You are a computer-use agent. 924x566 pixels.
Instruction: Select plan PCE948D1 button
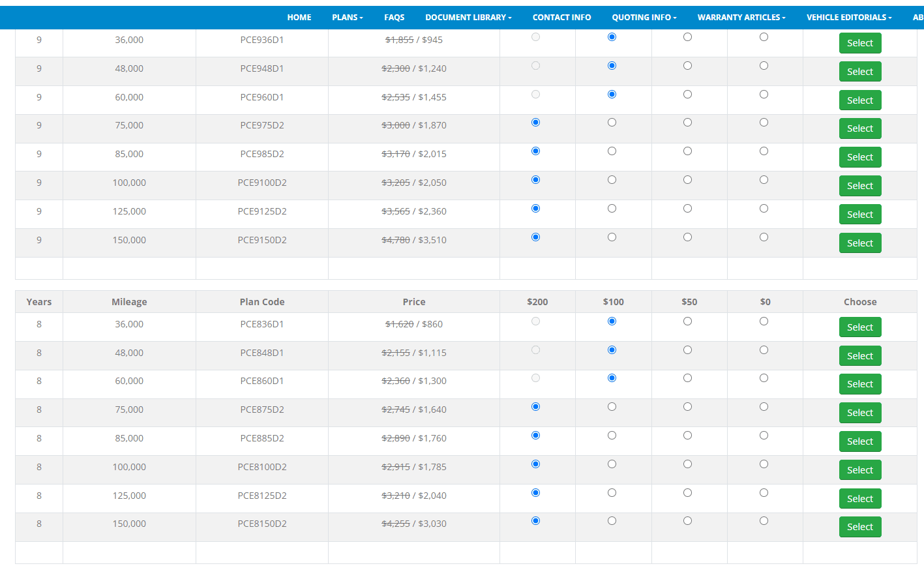(x=860, y=72)
